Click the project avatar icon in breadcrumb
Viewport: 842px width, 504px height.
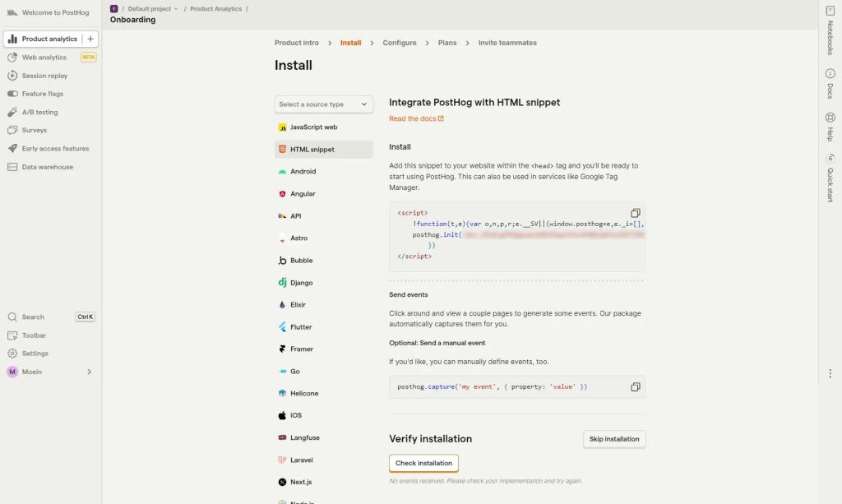click(113, 8)
